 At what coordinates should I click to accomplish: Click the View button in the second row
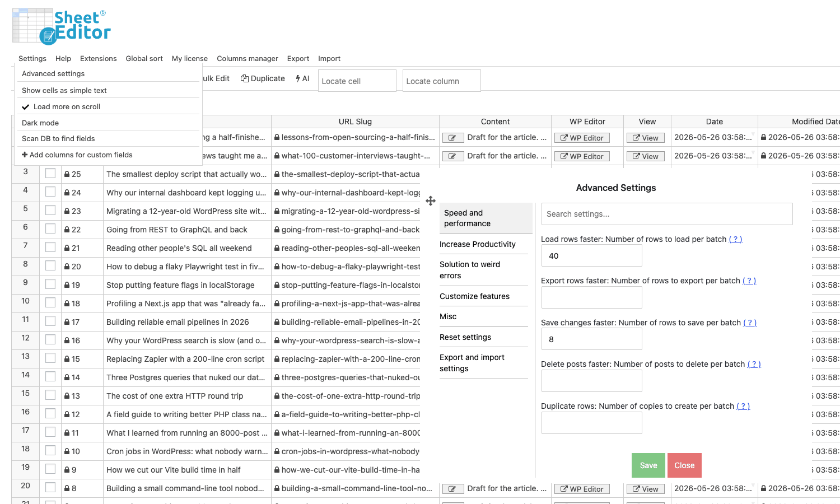pyautogui.click(x=646, y=156)
